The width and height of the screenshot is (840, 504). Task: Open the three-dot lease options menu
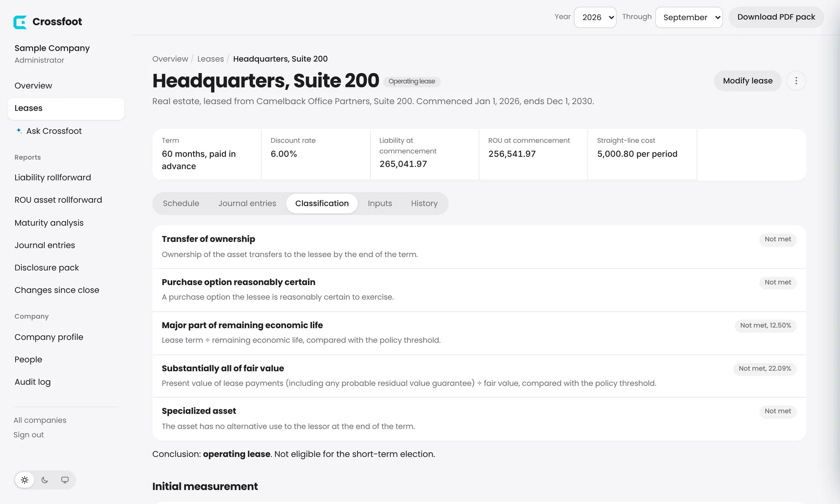click(796, 81)
